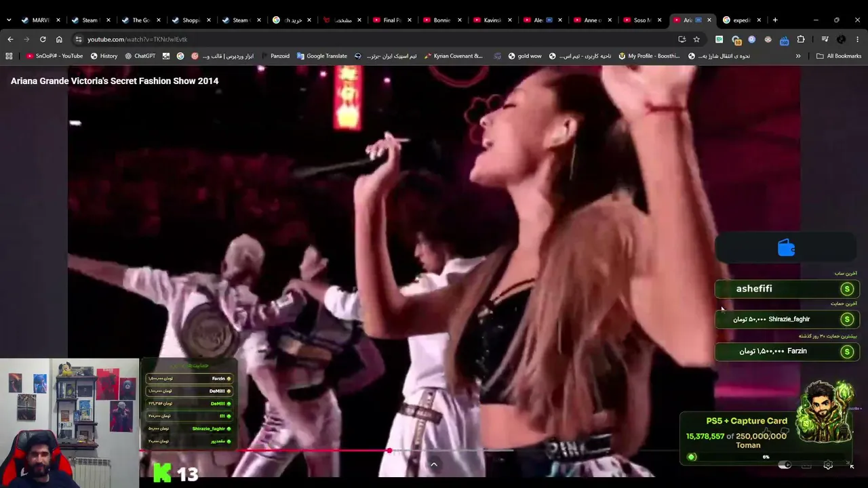The width and height of the screenshot is (868, 488).
Task: Open the Google G bookmark icon
Action: click(180, 56)
